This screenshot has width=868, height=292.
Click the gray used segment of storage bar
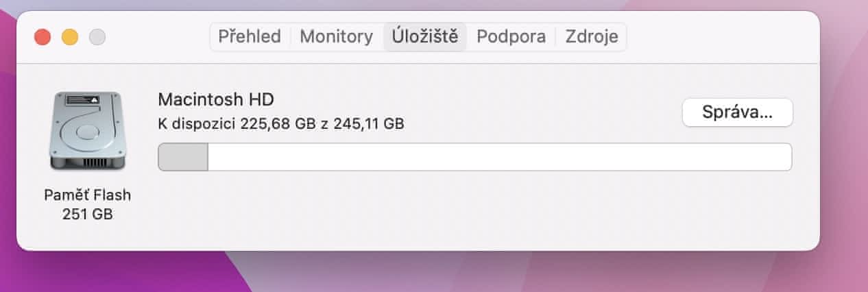[x=183, y=157]
